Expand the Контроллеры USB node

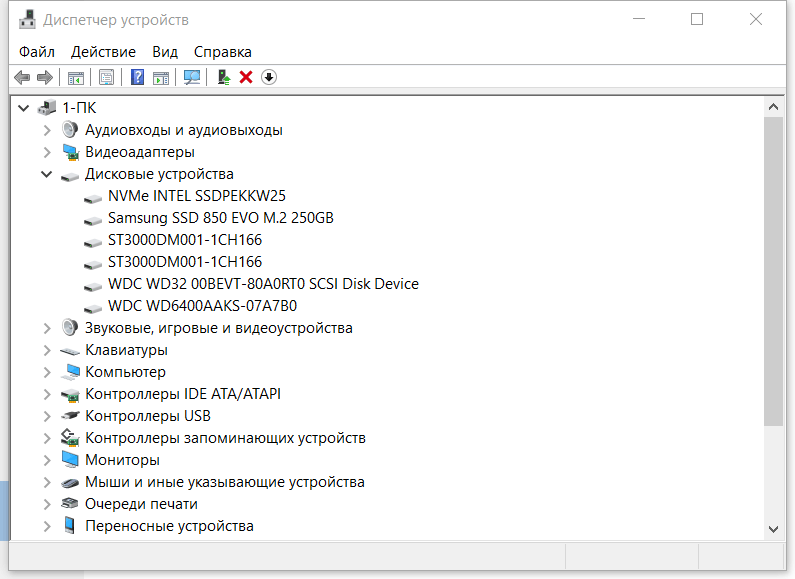click(x=47, y=416)
